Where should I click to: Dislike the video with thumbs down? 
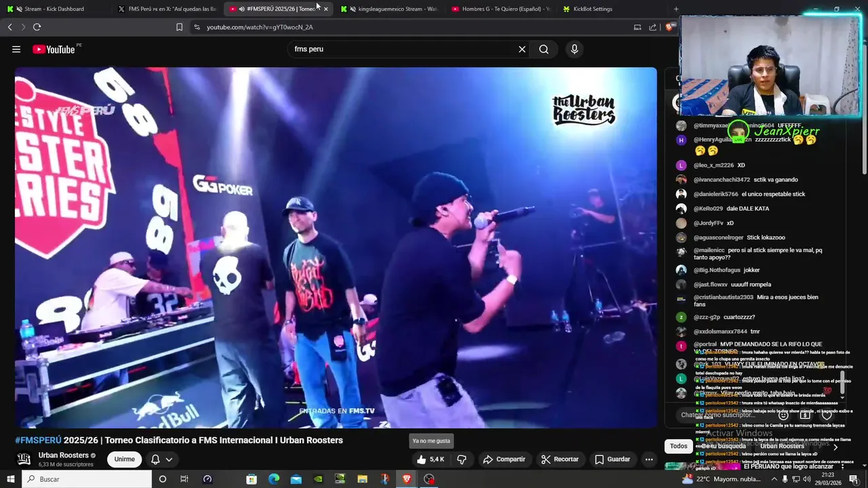coord(462,460)
